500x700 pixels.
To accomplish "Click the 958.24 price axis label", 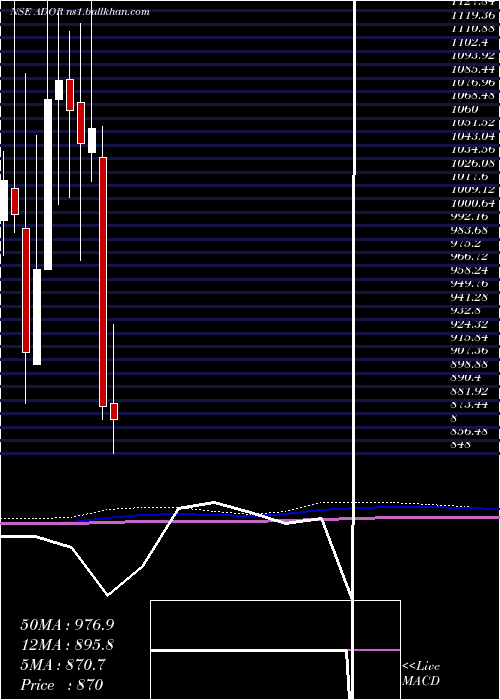I will click(x=469, y=270).
